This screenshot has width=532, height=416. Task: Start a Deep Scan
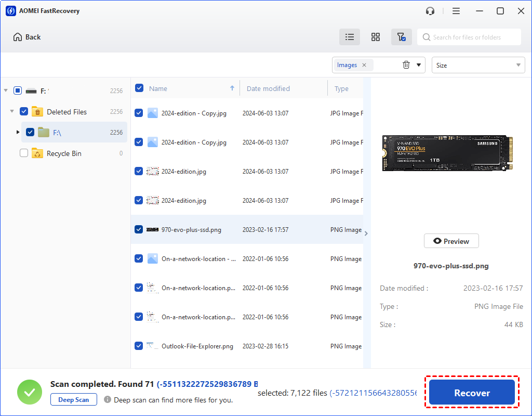[x=74, y=399]
